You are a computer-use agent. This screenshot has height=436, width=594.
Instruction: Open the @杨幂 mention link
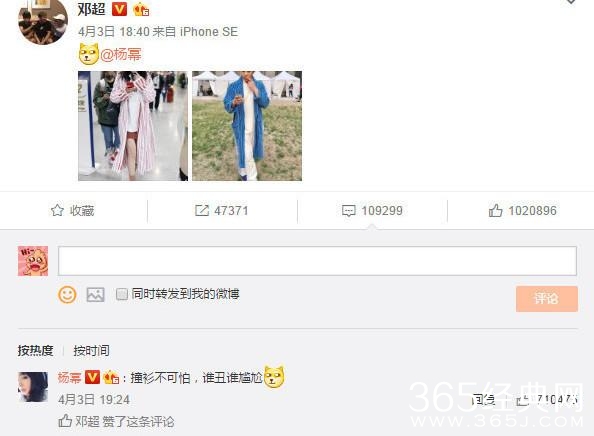(x=121, y=55)
